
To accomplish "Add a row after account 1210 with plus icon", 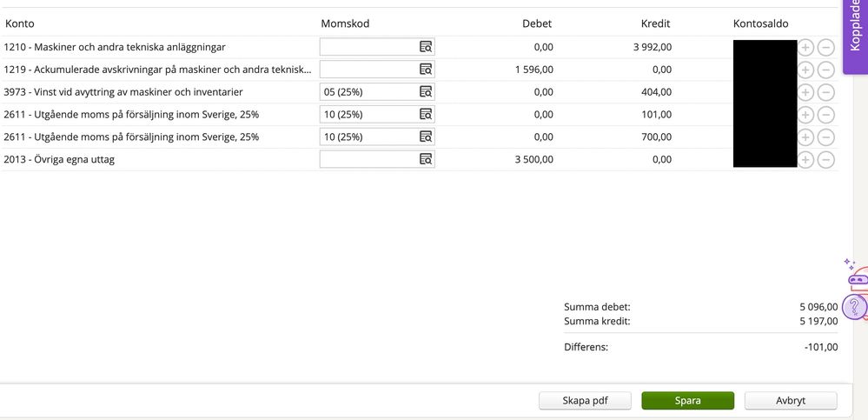I will pyautogui.click(x=805, y=47).
